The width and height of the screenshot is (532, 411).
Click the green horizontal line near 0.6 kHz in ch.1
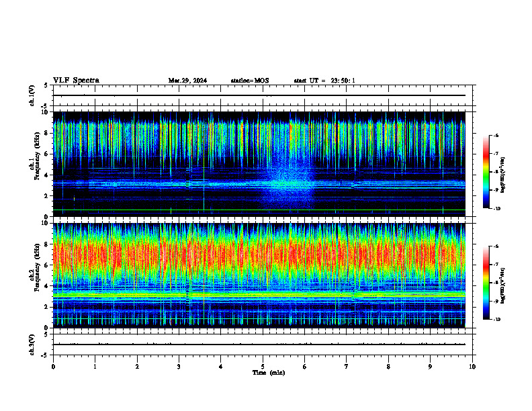[x=259, y=210]
